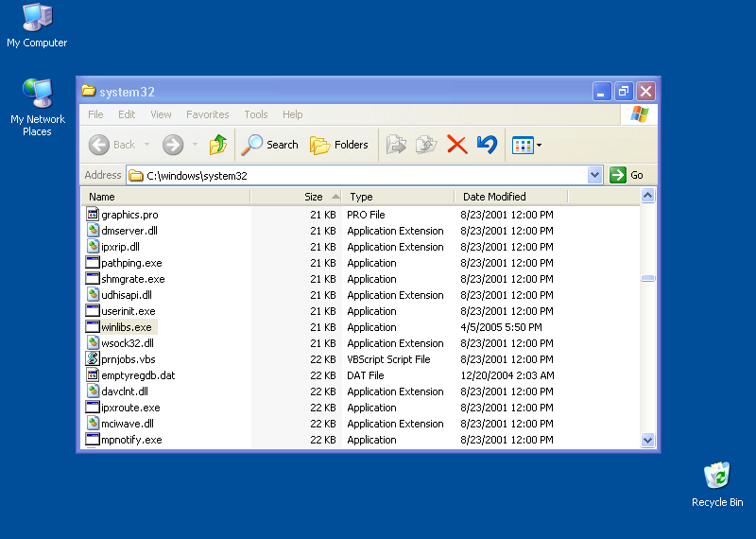Click the prnjobs.vbs file name
Image resolution: width=756 pixels, height=539 pixels.
pyautogui.click(x=129, y=359)
